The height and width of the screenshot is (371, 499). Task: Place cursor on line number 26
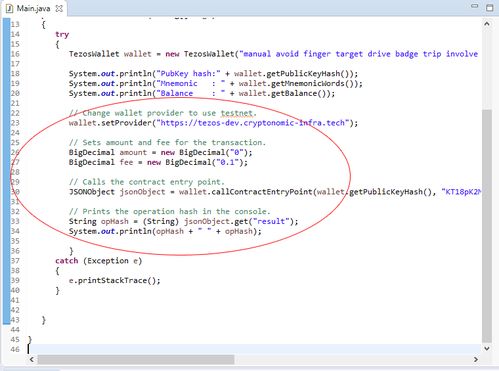(15, 153)
